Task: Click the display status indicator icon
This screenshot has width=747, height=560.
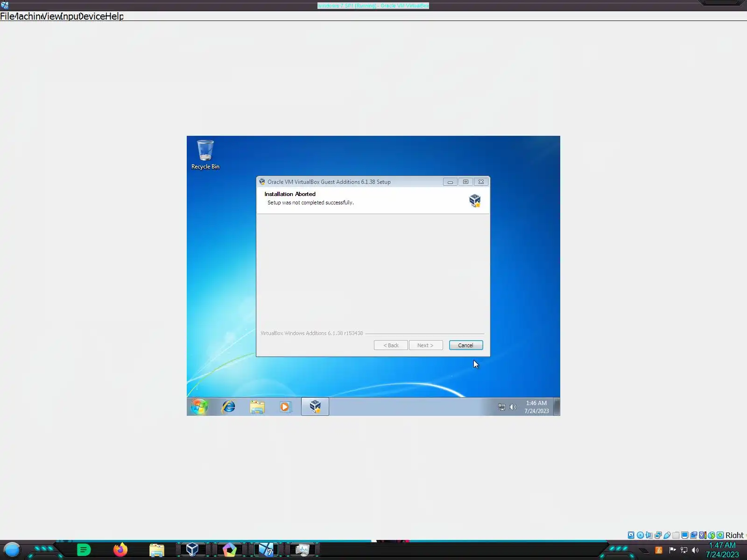Action: coord(684,535)
